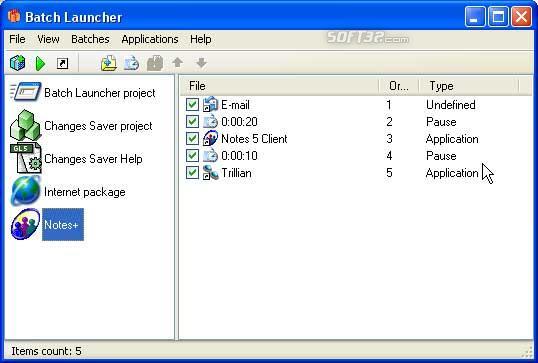Select the highlighted Notes+ label
Screen dimensions: 538x363
coord(63,225)
